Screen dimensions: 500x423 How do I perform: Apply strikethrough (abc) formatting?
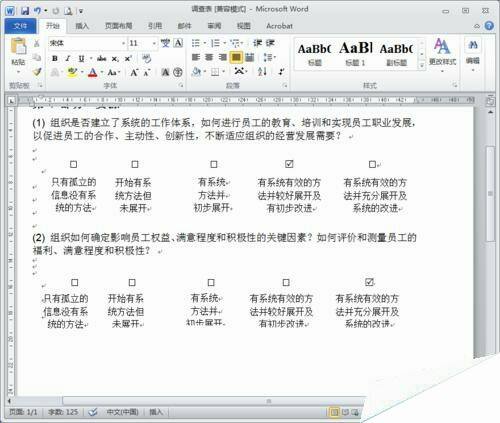click(101, 59)
